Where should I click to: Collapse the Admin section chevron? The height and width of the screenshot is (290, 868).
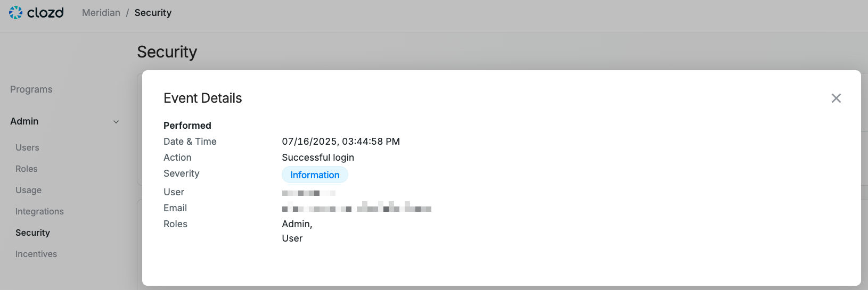pyautogui.click(x=116, y=122)
